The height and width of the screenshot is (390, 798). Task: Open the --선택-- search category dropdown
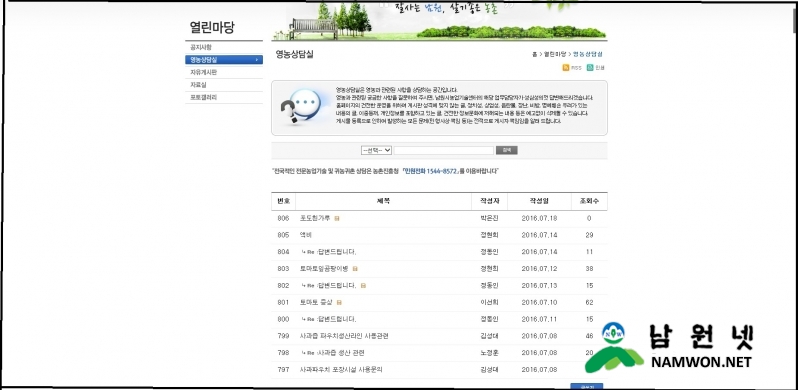[x=376, y=151]
